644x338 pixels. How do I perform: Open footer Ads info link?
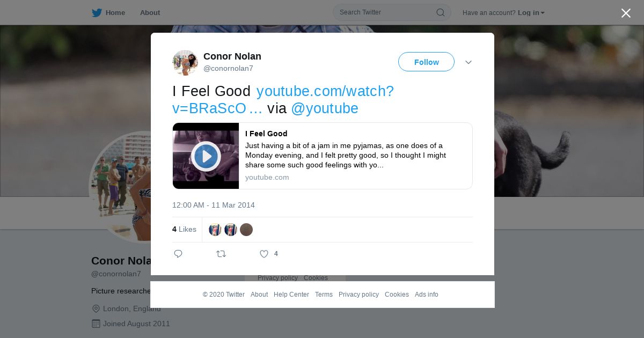(427, 295)
